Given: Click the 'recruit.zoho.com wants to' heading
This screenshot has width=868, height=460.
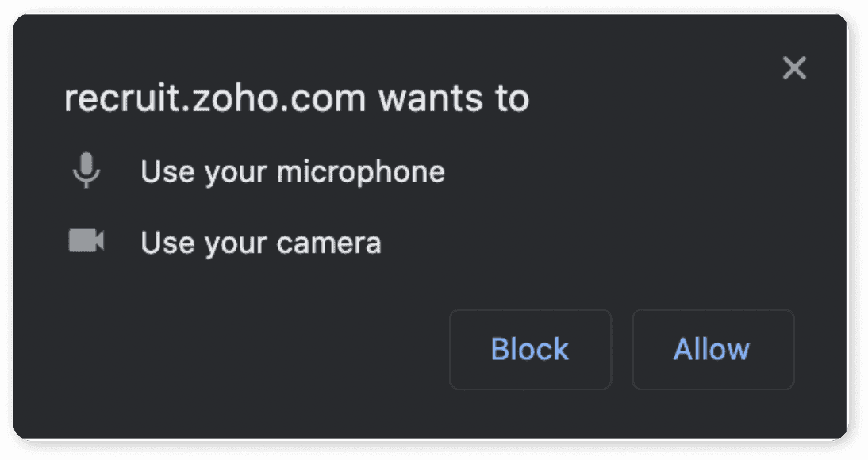Looking at the screenshot, I should [x=296, y=100].
